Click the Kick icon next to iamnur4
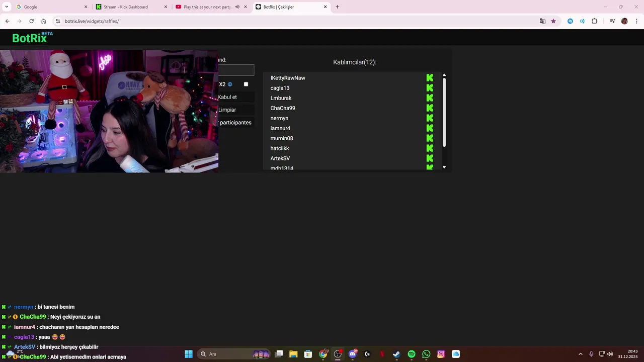Image resolution: width=644 pixels, height=362 pixels. point(430,128)
